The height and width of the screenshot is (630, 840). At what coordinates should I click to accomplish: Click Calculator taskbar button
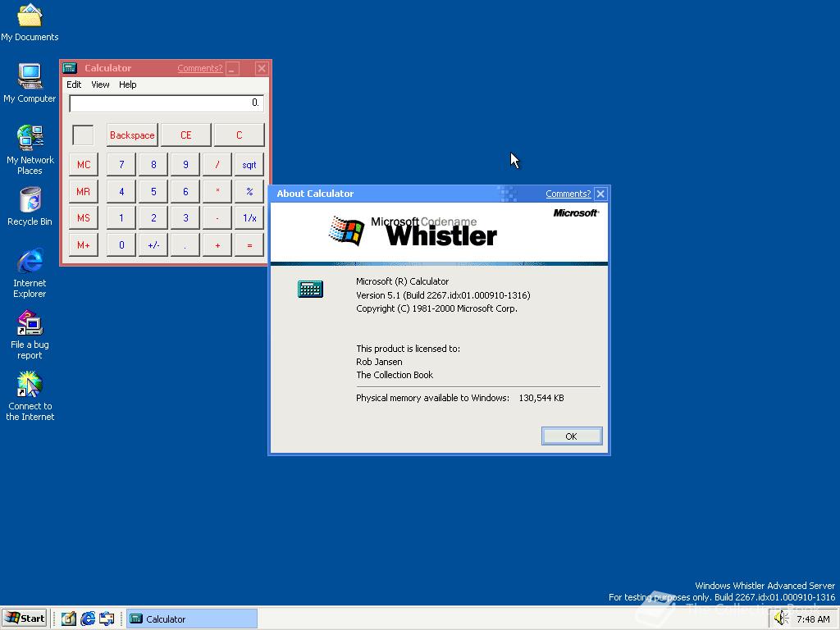coord(192,619)
